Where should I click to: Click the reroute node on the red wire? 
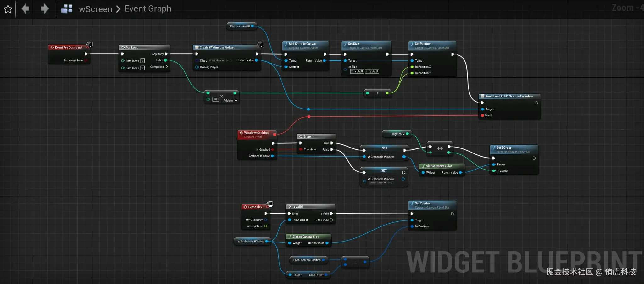tap(309, 117)
